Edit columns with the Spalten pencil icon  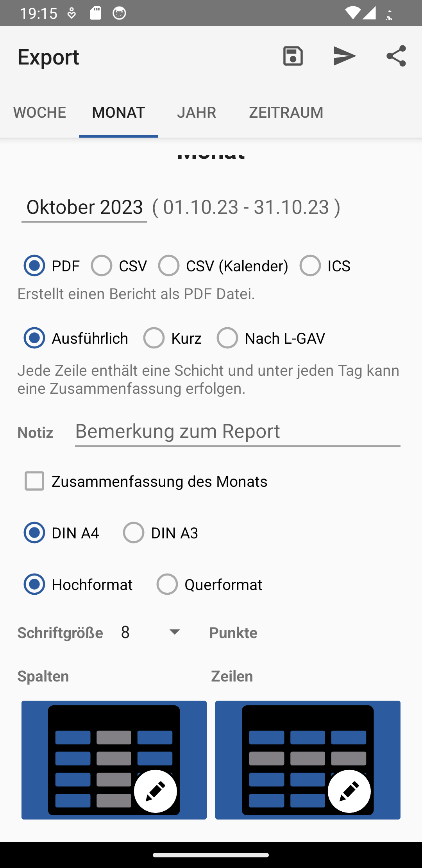click(155, 791)
